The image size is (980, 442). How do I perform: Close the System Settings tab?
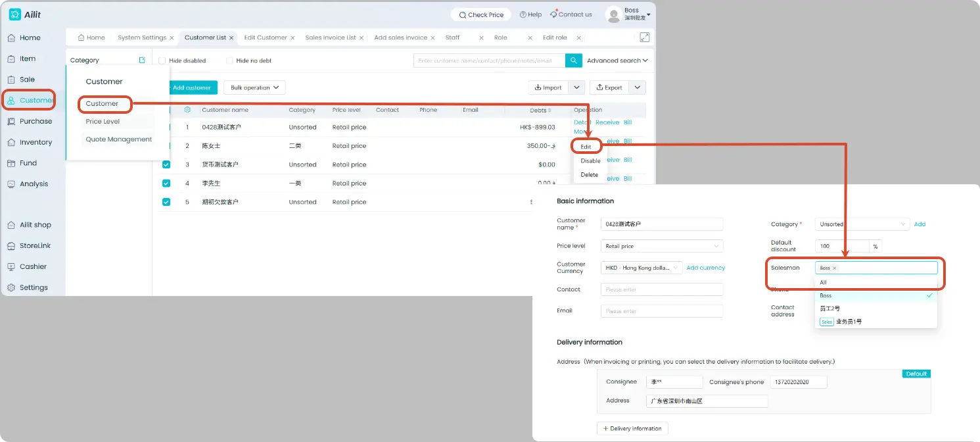172,38
